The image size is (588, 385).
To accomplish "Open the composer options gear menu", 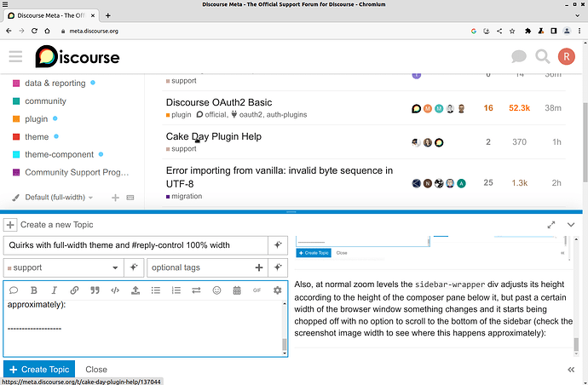I will point(278,290).
